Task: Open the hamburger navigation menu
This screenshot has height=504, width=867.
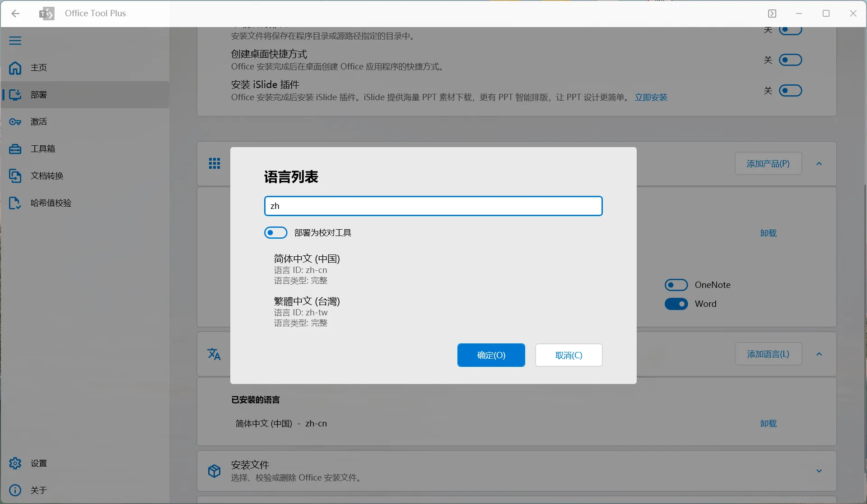Action: click(x=15, y=41)
